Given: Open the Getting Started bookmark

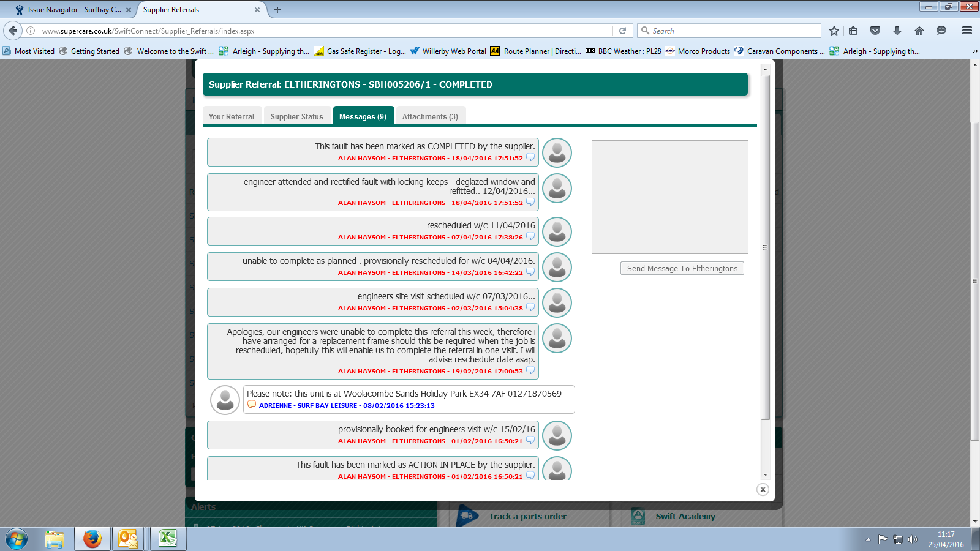Looking at the screenshot, I should click(89, 51).
